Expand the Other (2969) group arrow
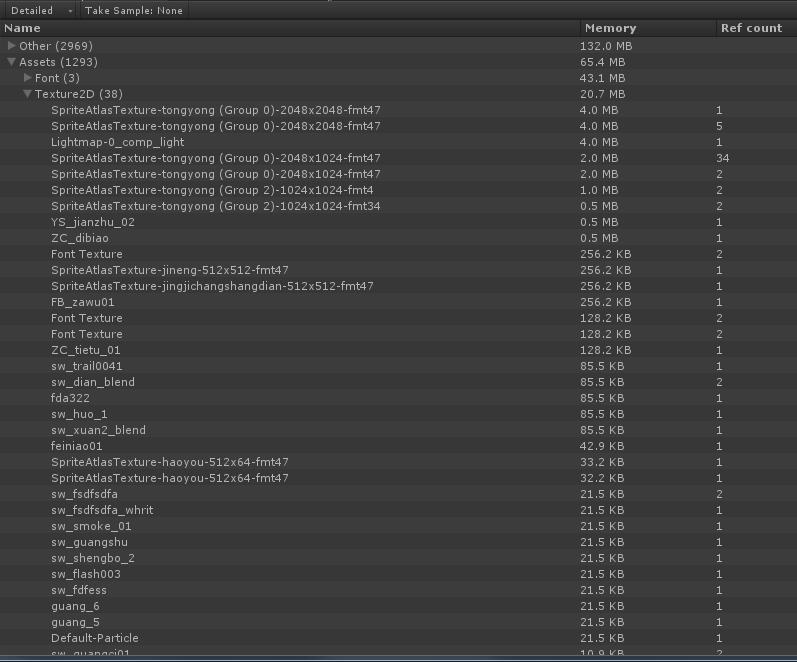Screen dimensions: 797x662 (x=11, y=46)
